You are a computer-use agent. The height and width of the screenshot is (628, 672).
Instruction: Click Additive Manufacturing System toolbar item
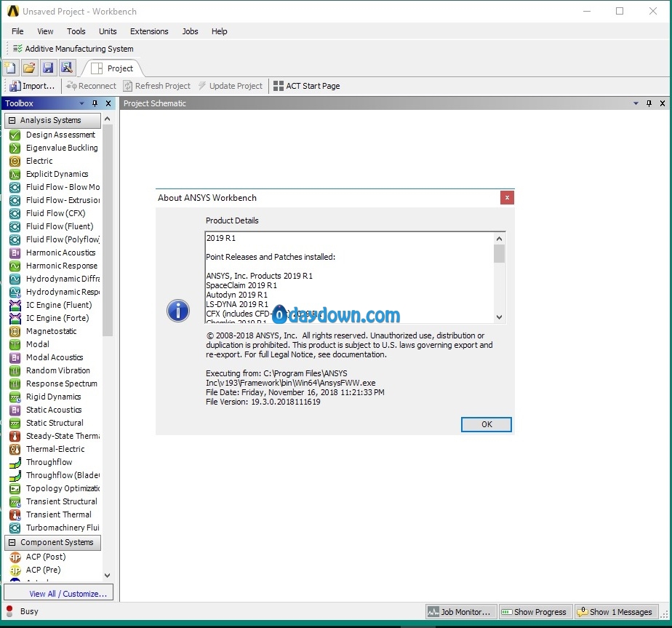tap(73, 49)
